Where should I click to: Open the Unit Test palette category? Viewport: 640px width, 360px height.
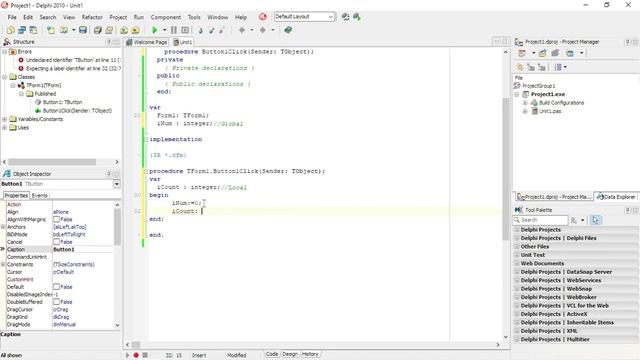[576, 255]
